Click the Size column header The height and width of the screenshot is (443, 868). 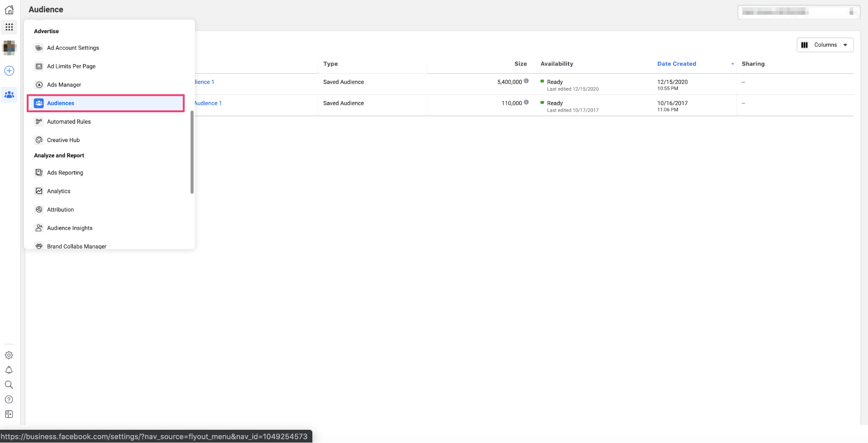pyautogui.click(x=520, y=64)
